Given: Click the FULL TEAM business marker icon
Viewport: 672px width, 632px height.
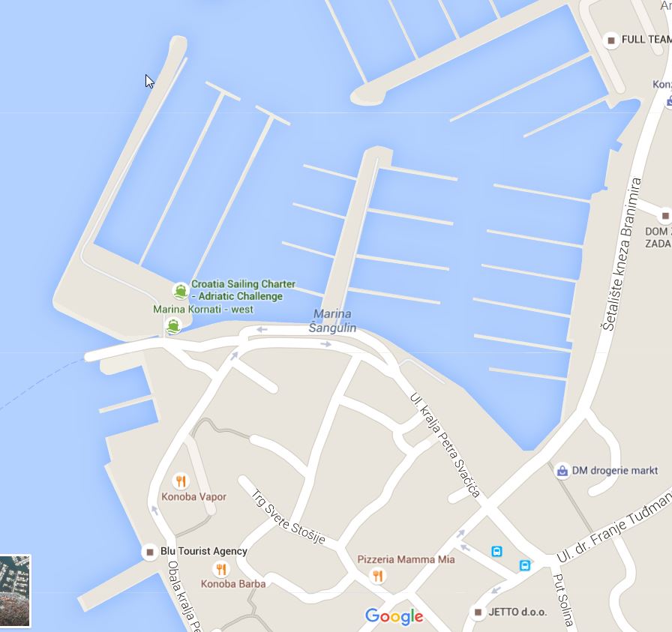Looking at the screenshot, I should (611, 40).
